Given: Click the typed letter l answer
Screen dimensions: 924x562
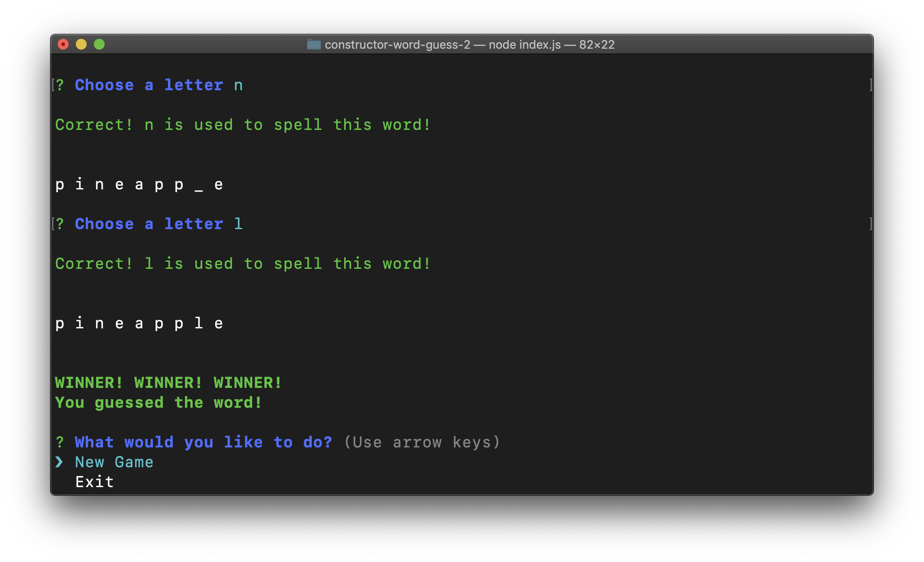Looking at the screenshot, I should pyautogui.click(x=238, y=224).
